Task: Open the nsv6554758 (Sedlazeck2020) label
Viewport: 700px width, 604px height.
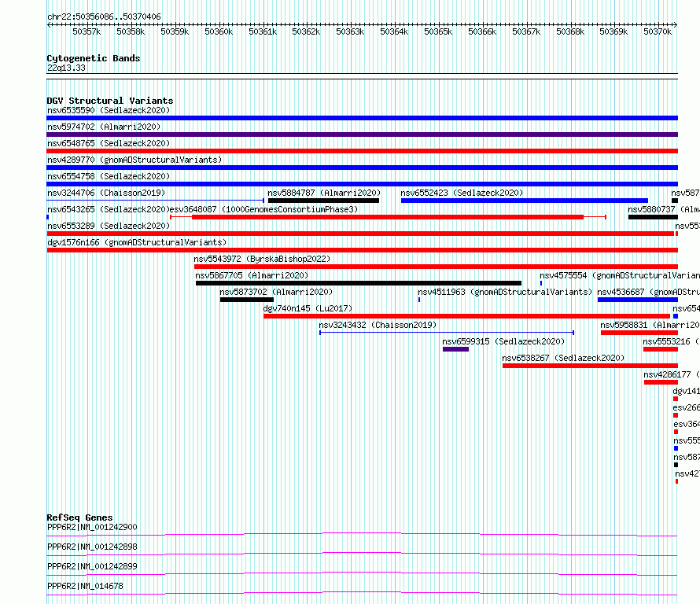Action: click(x=109, y=176)
